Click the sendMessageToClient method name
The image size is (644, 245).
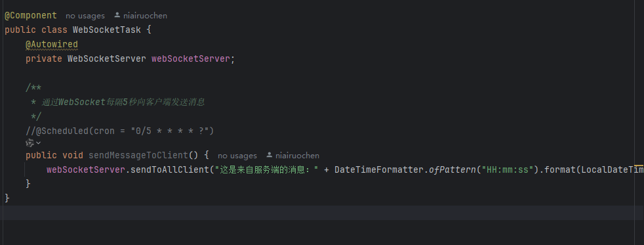138,156
